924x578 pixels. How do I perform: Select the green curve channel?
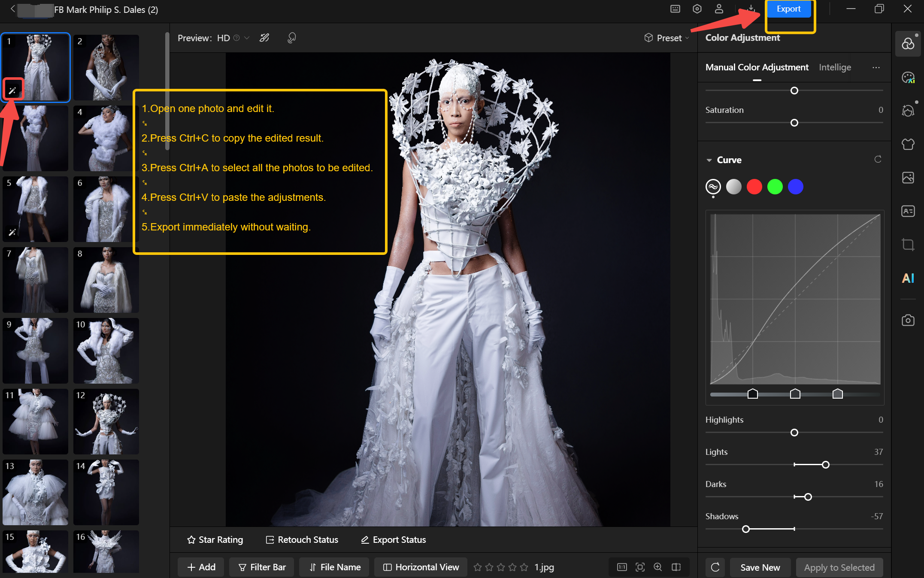(775, 187)
